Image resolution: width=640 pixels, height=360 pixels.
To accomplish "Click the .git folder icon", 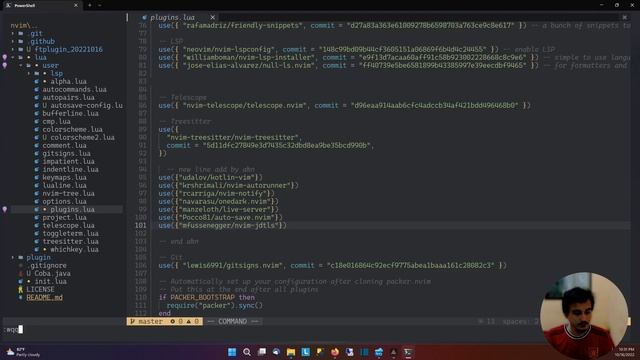I will point(21,33).
